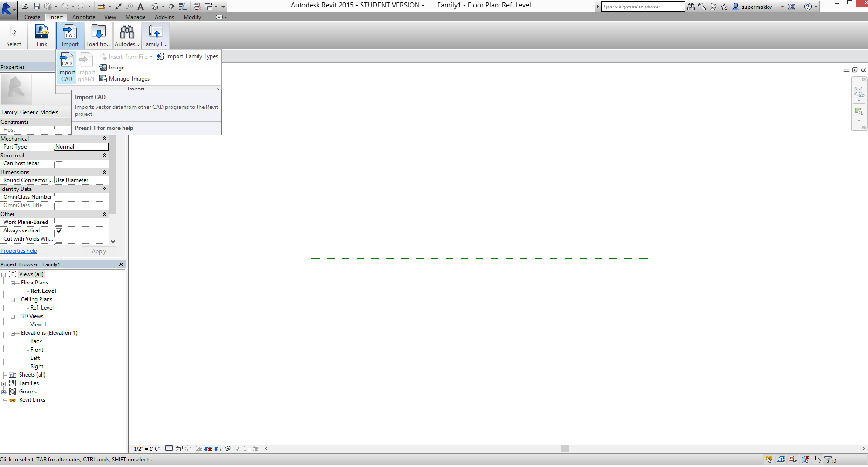Collapse the Mechanical properties group
The height and width of the screenshot is (467, 868).
(104, 139)
